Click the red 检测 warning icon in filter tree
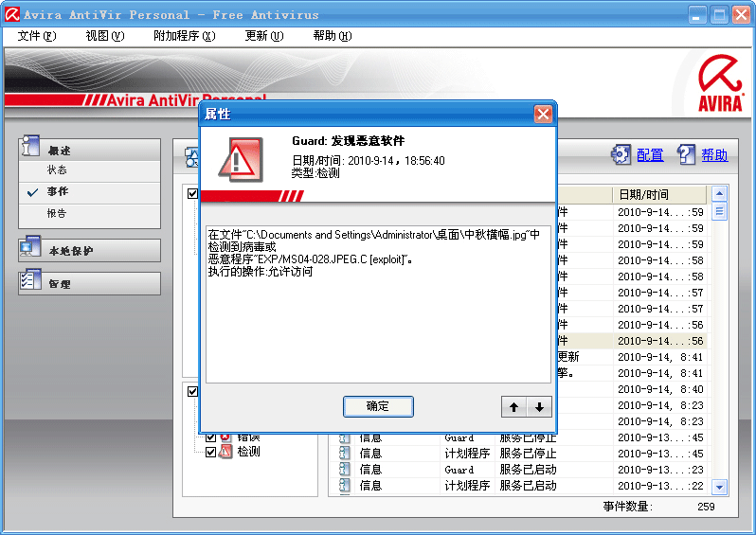Screen dimensions: 756x535 (x=225, y=452)
